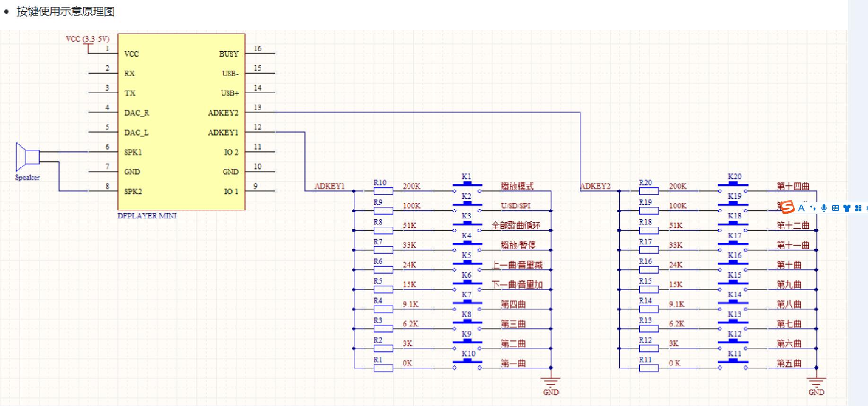The width and height of the screenshot is (868, 406).
Task: Open the toolbox grid icon in Sogou toolbar
Action: (x=858, y=208)
